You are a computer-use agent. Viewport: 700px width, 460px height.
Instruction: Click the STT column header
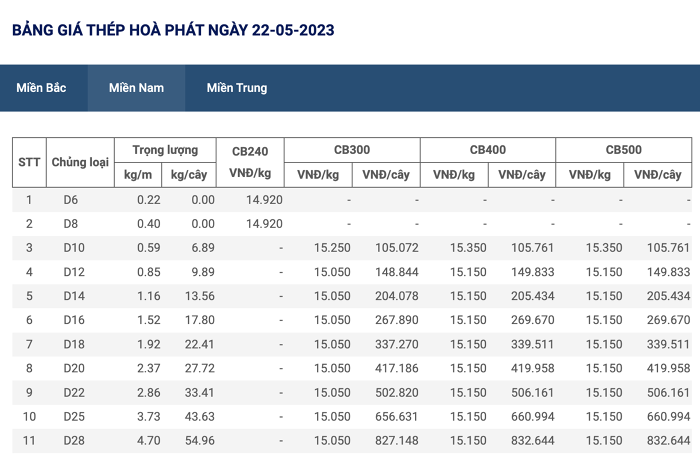29,162
